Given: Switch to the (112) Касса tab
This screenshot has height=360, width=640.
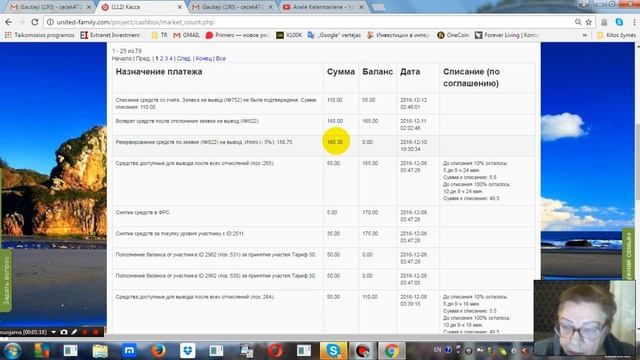Looking at the screenshot, I should [141, 7].
